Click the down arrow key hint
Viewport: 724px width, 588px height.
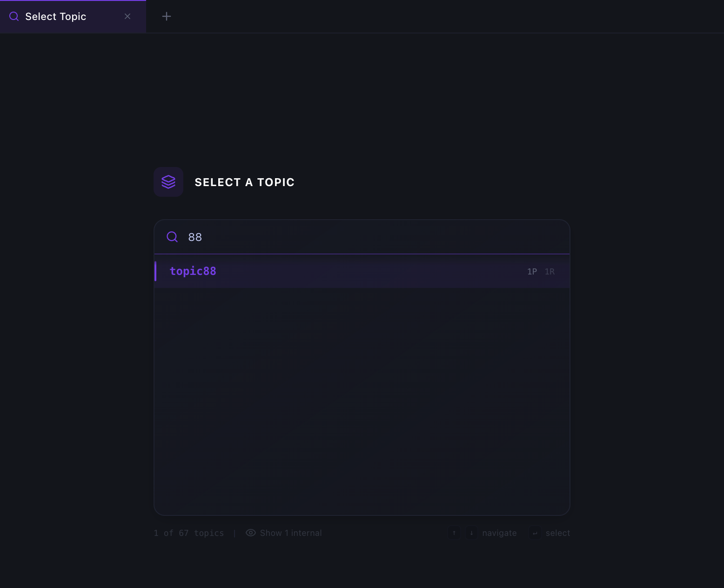pos(471,533)
